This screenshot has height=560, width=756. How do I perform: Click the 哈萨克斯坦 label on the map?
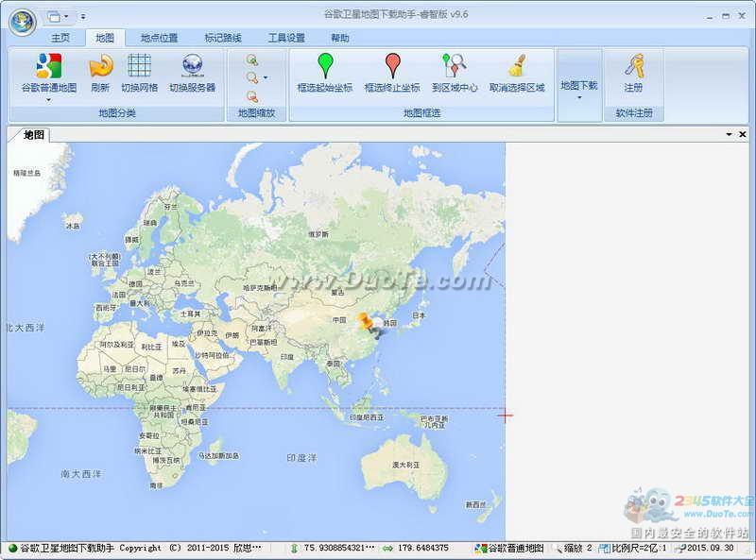(x=261, y=288)
